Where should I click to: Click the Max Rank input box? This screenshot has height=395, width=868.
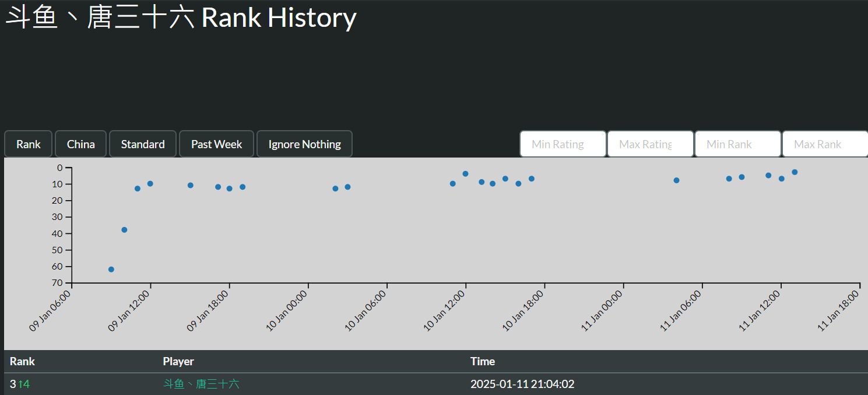point(824,144)
